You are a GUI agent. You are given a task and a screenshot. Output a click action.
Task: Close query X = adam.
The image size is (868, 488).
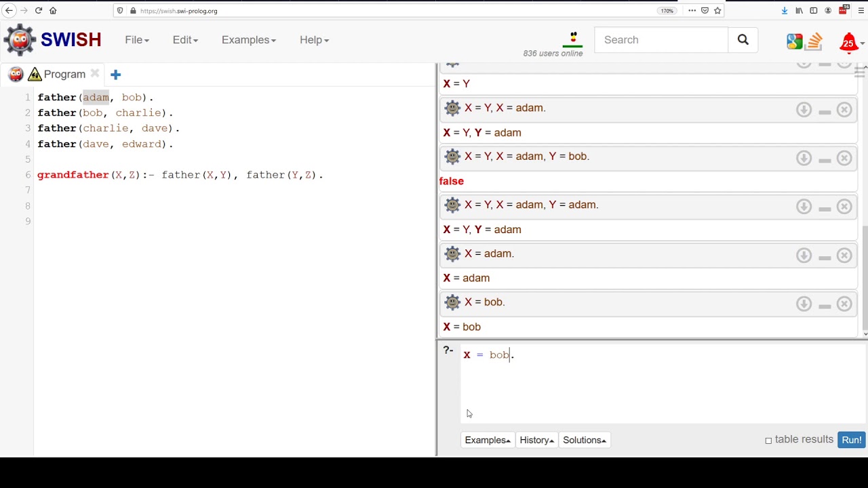[844, 256]
